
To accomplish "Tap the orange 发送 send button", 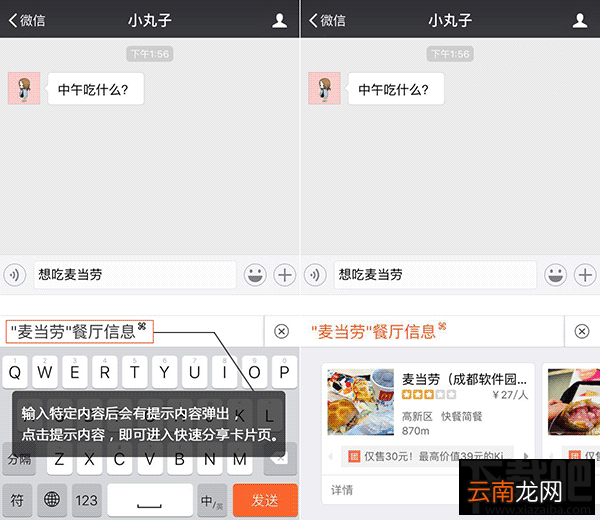I will coord(265,500).
